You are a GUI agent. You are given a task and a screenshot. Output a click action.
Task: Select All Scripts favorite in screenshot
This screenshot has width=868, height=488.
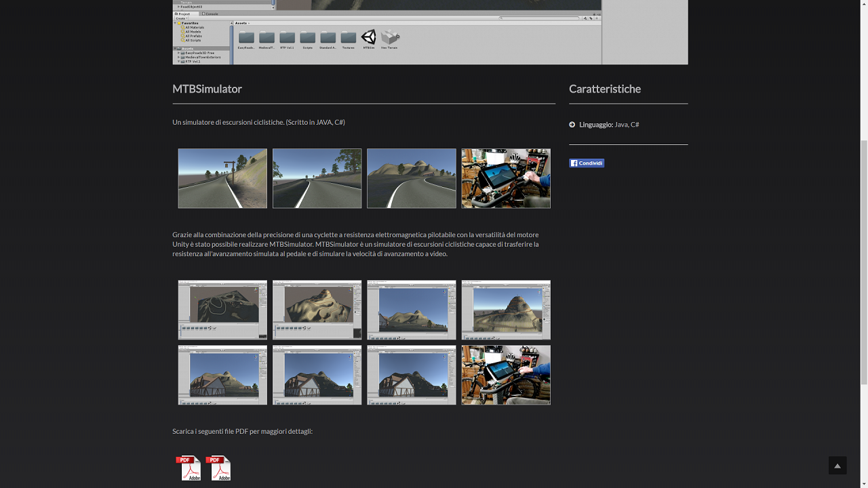(x=192, y=40)
